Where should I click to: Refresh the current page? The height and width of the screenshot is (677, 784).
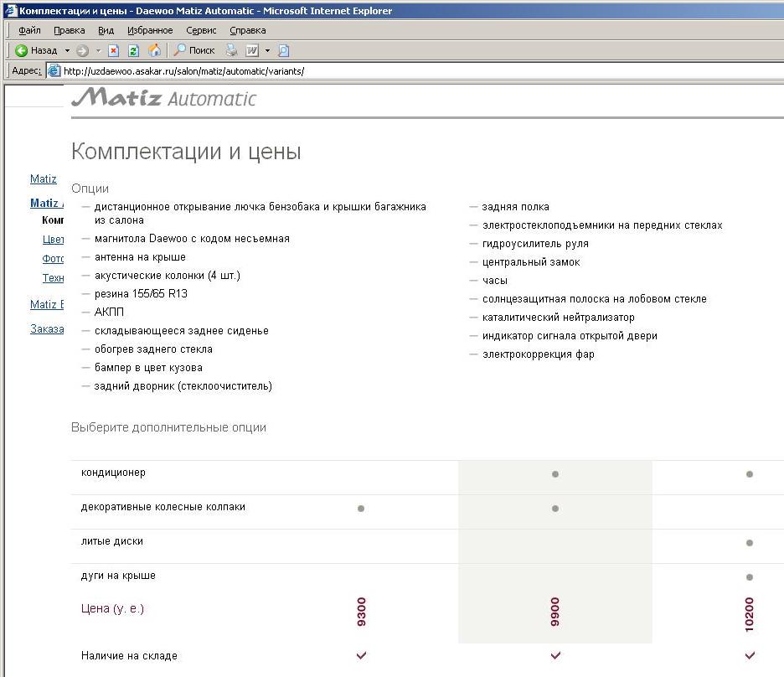point(133,50)
